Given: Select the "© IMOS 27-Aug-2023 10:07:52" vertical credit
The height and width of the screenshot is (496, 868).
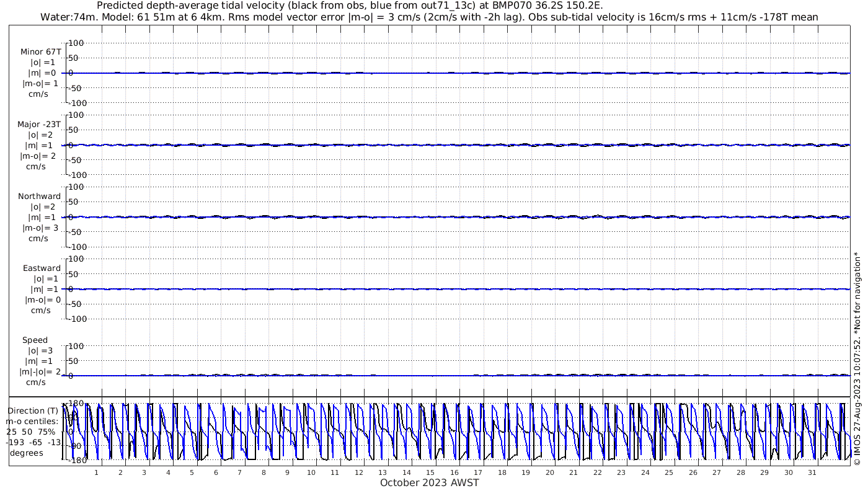Looking at the screenshot, I should (857, 403).
